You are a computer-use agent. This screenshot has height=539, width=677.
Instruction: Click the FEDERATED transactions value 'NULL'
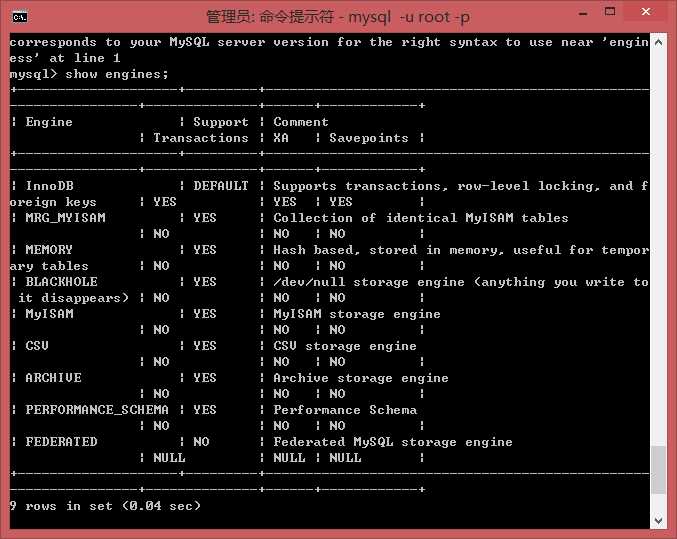(x=169, y=458)
